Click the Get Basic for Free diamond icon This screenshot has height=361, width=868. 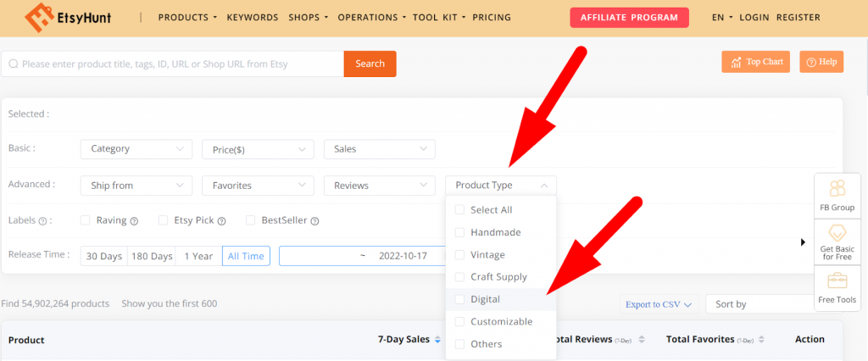point(837,233)
